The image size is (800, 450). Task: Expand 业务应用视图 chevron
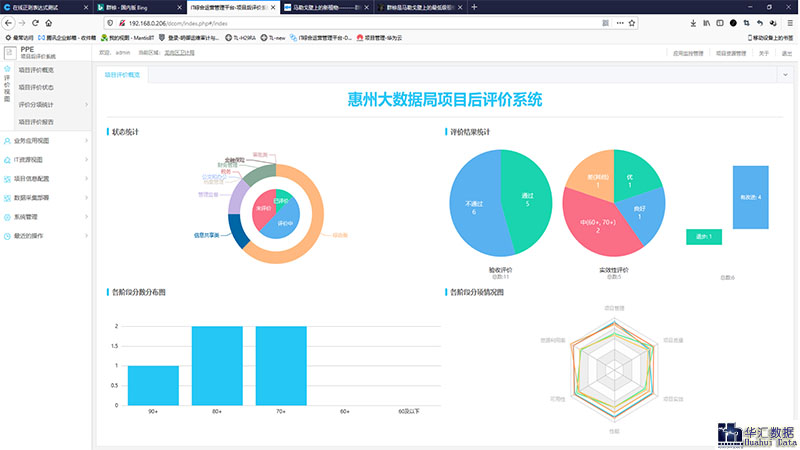86,141
